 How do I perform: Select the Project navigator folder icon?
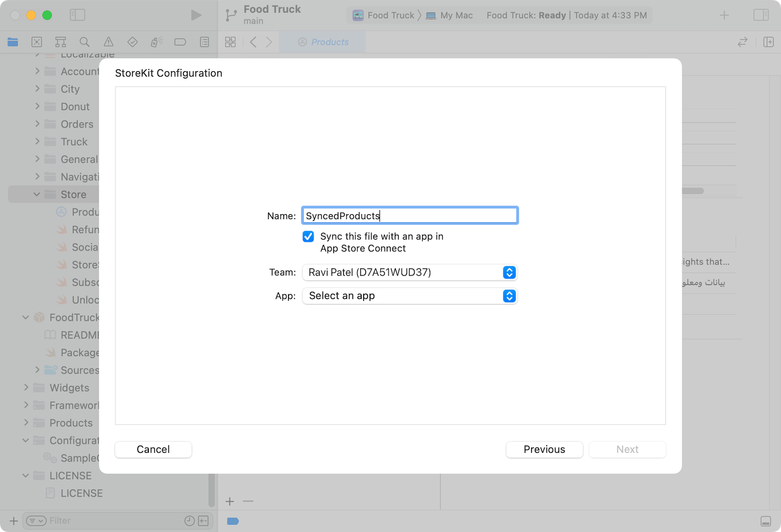13,42
